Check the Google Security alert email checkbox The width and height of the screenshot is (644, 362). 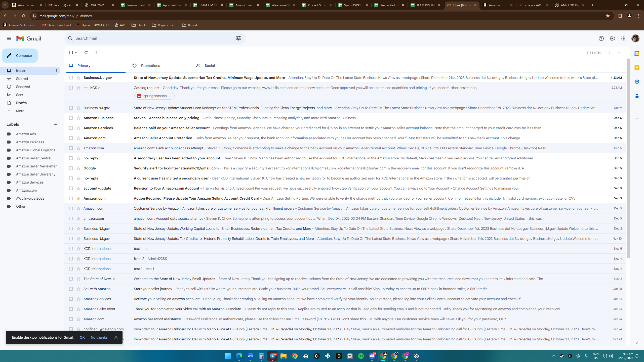(x=71, y=168)
